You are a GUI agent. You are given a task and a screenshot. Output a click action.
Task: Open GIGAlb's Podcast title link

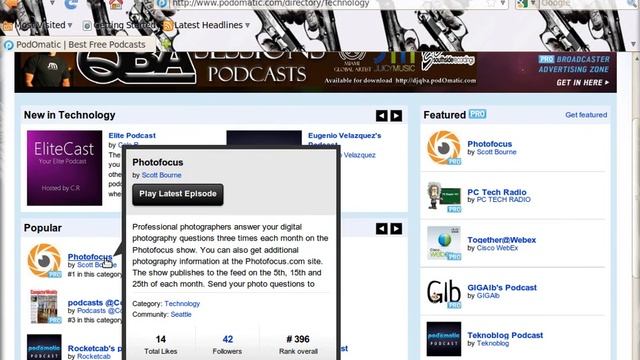point(502,288)
